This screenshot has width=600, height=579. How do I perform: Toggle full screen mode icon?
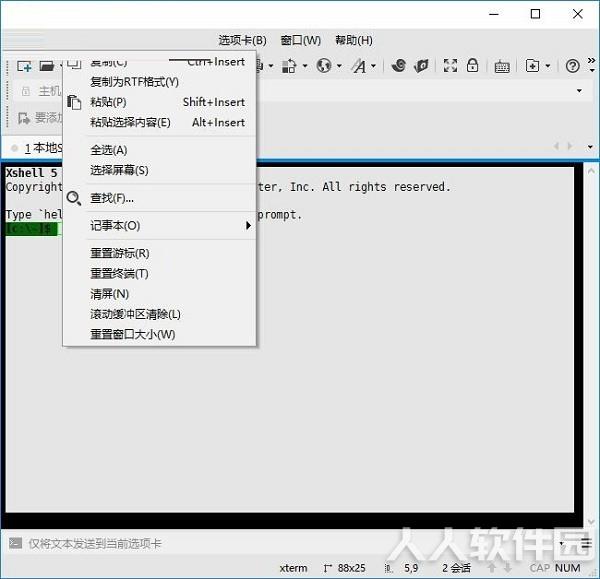pyautogui.click(x=450, y=65)
